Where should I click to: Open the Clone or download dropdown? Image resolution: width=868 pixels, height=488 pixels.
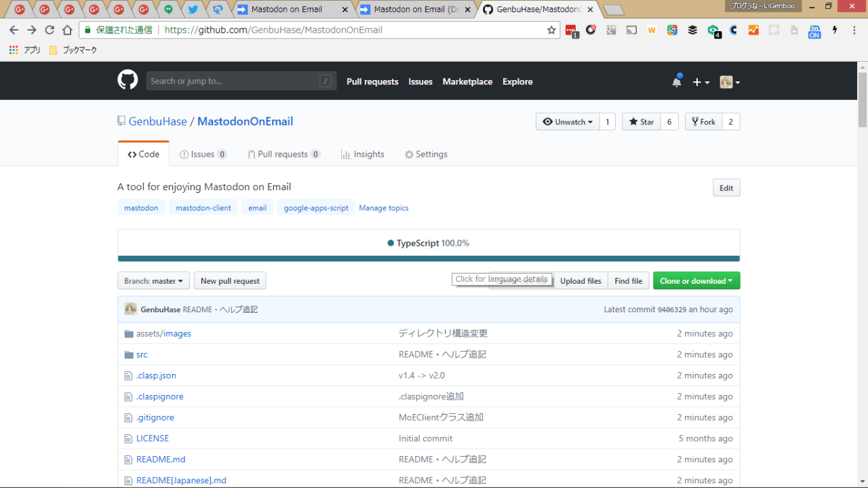click(x=696, y=281)
